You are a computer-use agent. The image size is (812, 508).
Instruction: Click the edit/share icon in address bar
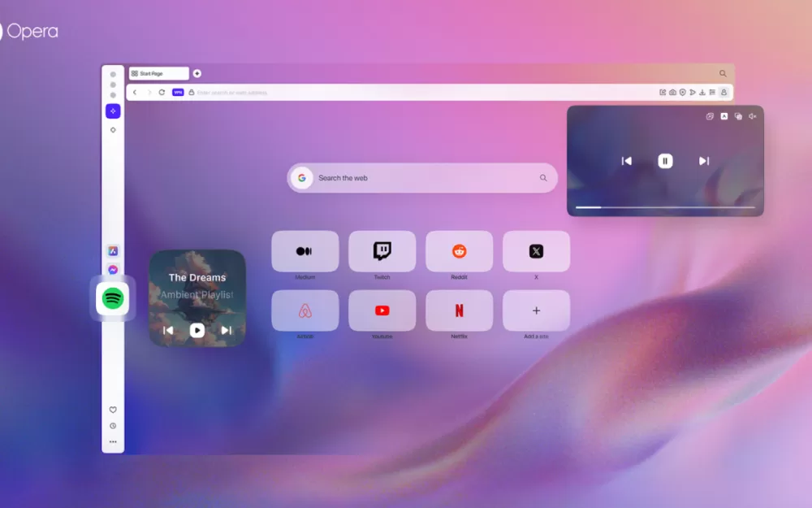click(663, 93)
